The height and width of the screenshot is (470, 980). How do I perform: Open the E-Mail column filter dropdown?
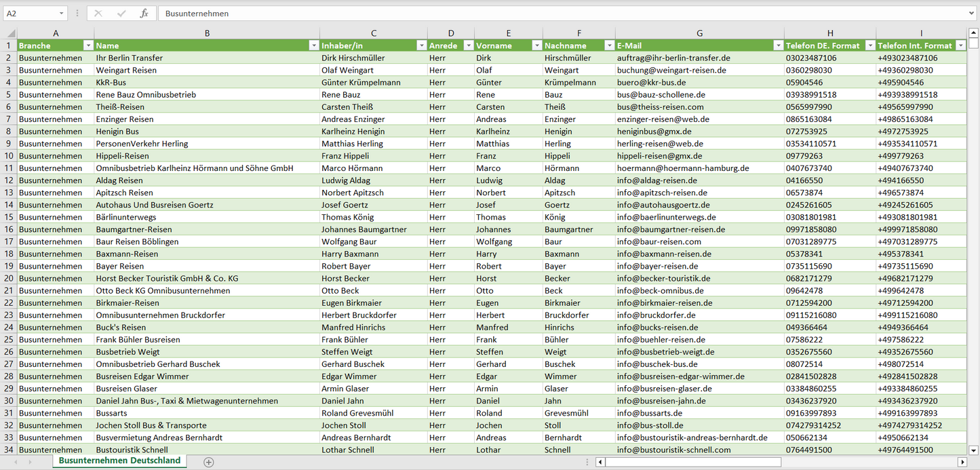[777, 45]
